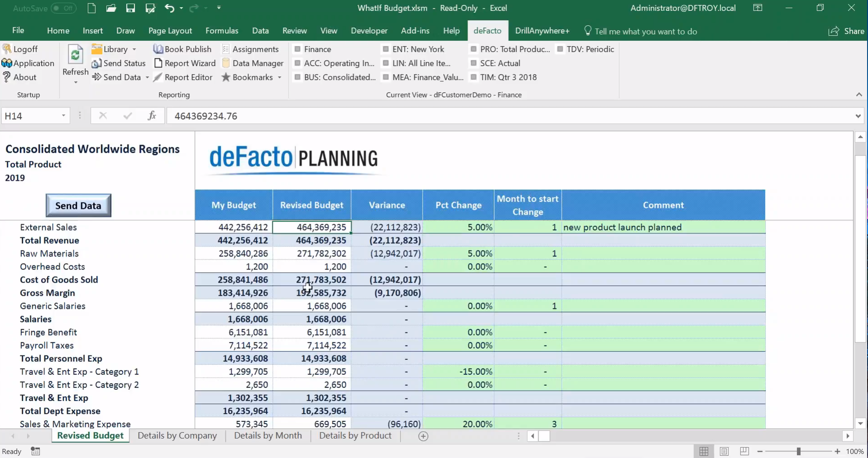868x458 pixels.
Task: Click the macro recording icon in status bar
Action: [x=35, y=451]
